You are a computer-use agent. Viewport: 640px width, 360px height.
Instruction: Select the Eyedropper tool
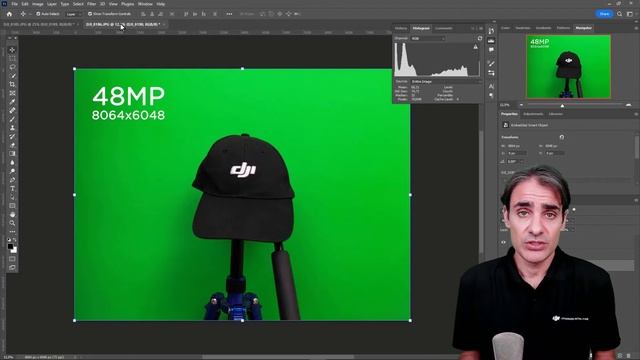12,102
